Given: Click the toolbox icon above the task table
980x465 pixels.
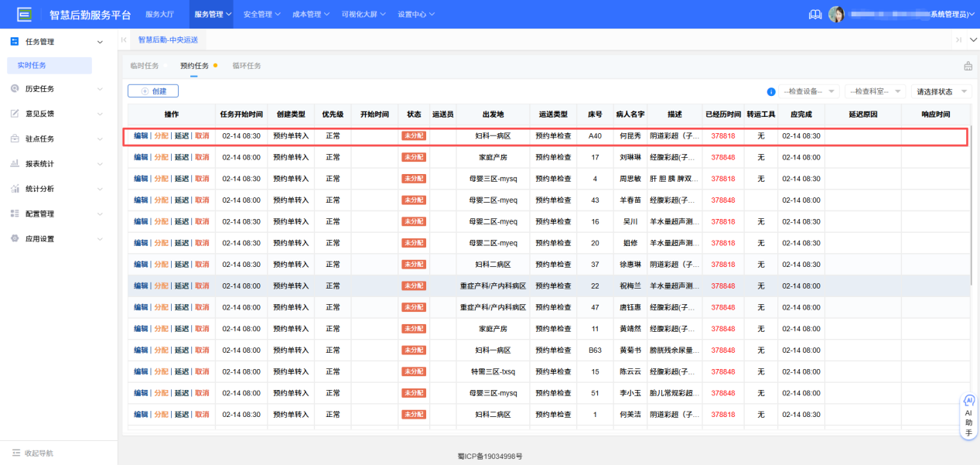Looking at the screenshot, I should coord(968,66).
